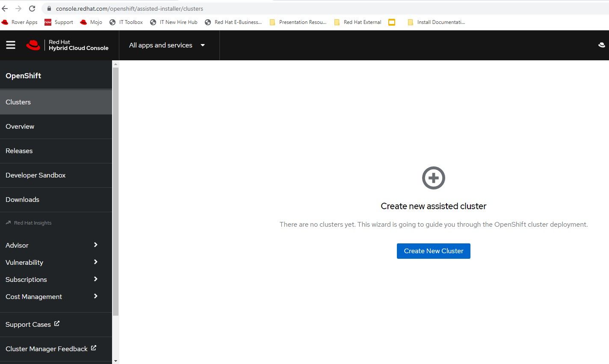The height and width of the screenshot is (364, 609).
Task: Click the 'There are no clusters yet' description text
Action: coord(434,225)
